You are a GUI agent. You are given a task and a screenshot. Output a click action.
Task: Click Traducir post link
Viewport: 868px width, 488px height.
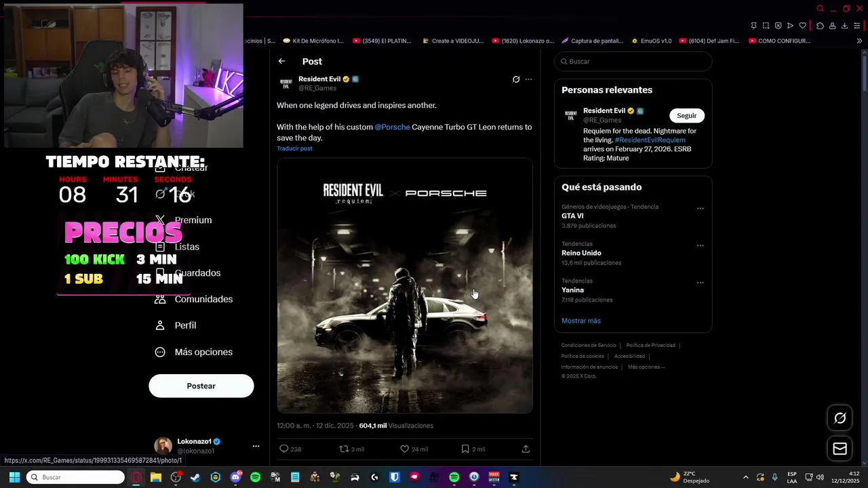tap(294, 148)
